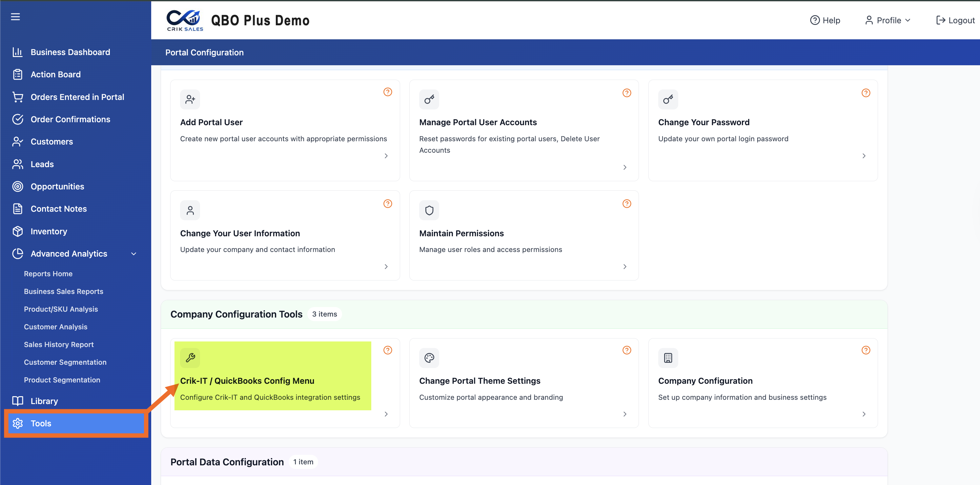The height and width of the screenshot is (485, 980).
Task: Open the Customers page
Action: (52, 142)
